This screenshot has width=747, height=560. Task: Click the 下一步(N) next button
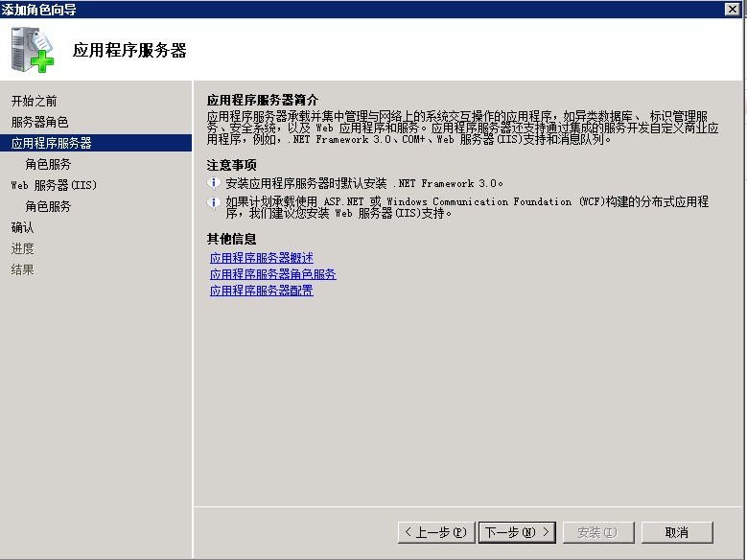click(517, 532)
